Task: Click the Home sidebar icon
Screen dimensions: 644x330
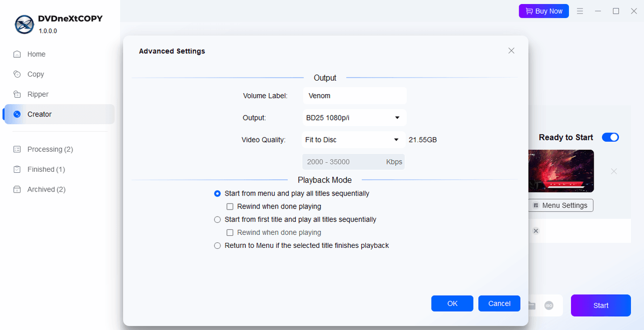Action: coord(17,54)
